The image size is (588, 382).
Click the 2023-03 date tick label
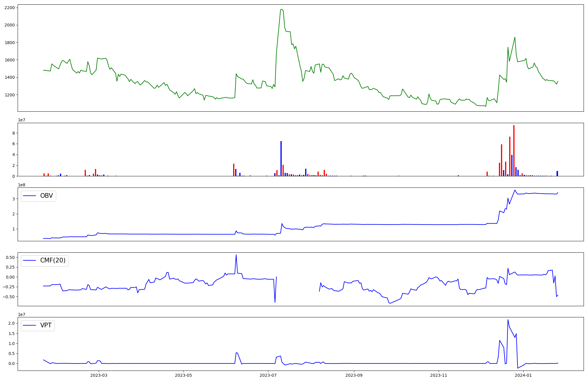click(99, 375)
